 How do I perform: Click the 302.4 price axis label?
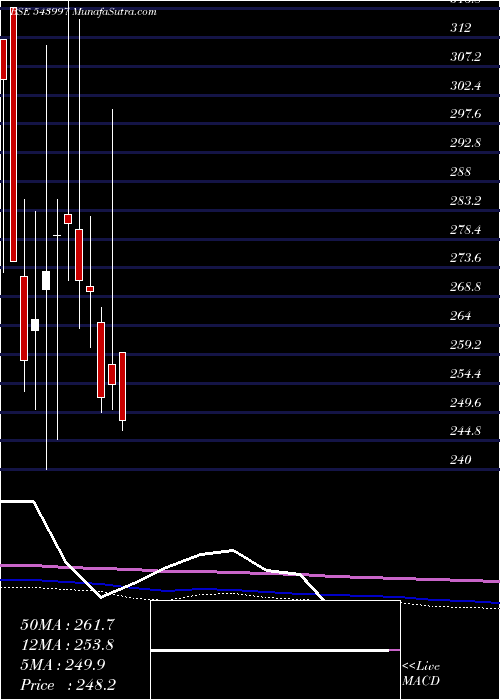(466, 86)
